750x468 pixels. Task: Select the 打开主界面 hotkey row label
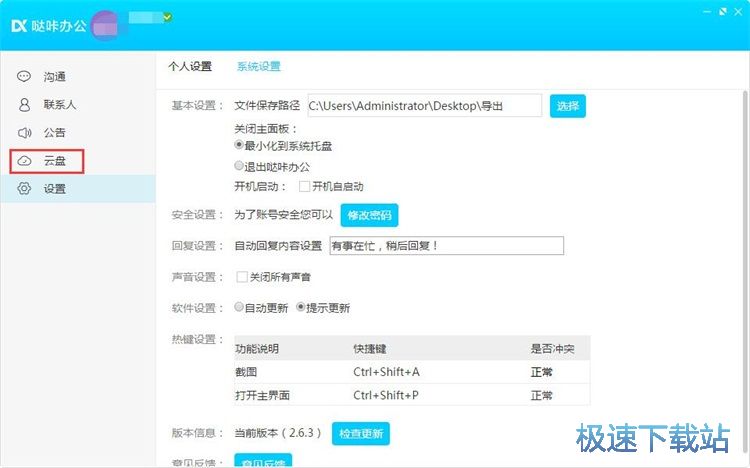point(263,395)
